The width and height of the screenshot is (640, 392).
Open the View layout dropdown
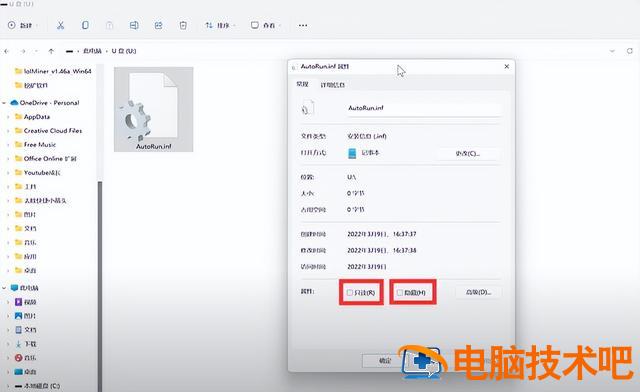(x=265, y=25)
